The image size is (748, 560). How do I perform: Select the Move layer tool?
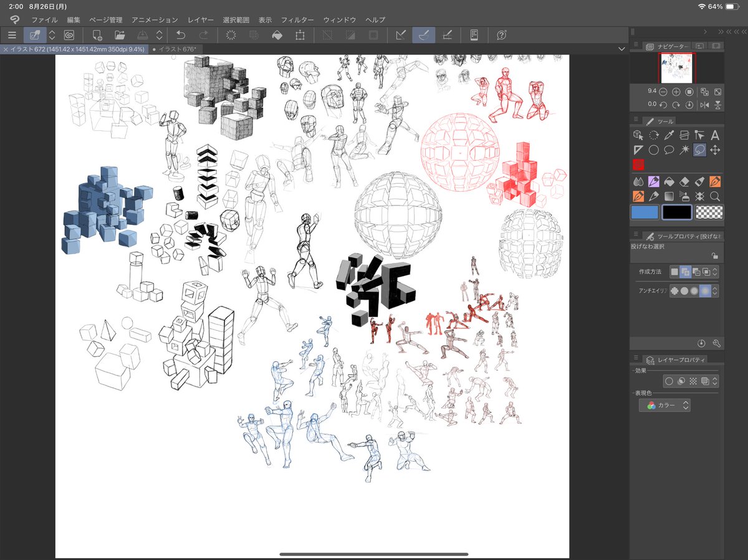point(715,149)
